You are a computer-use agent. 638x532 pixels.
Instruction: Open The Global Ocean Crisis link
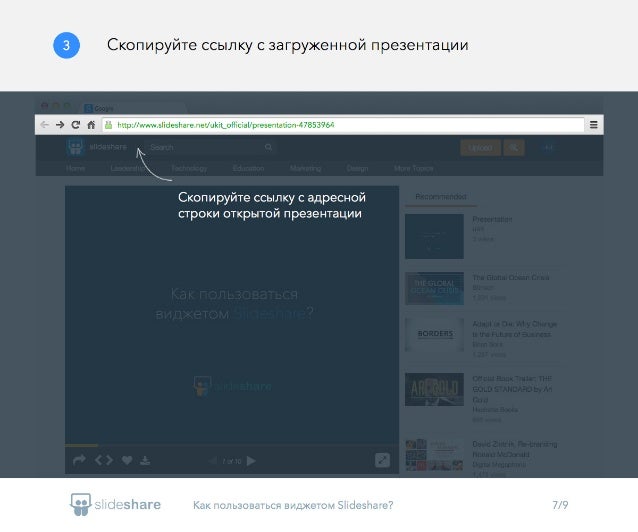[511, 278]
